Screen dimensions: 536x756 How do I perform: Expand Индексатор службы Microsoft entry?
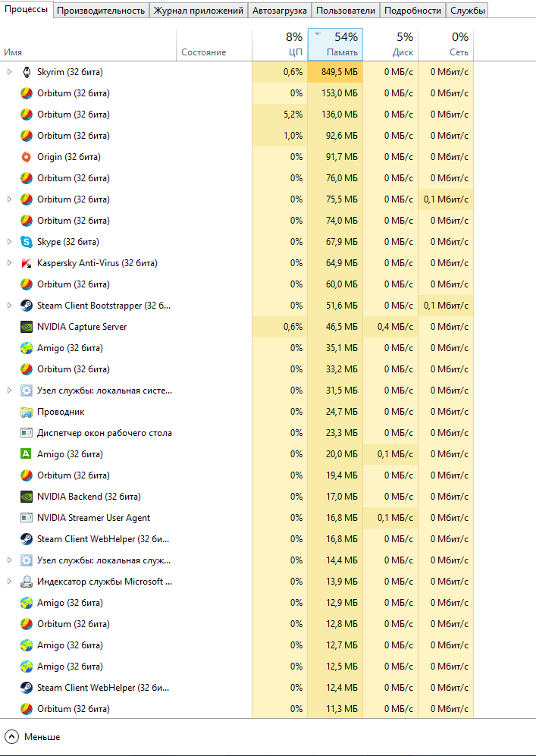coord(9,582)
